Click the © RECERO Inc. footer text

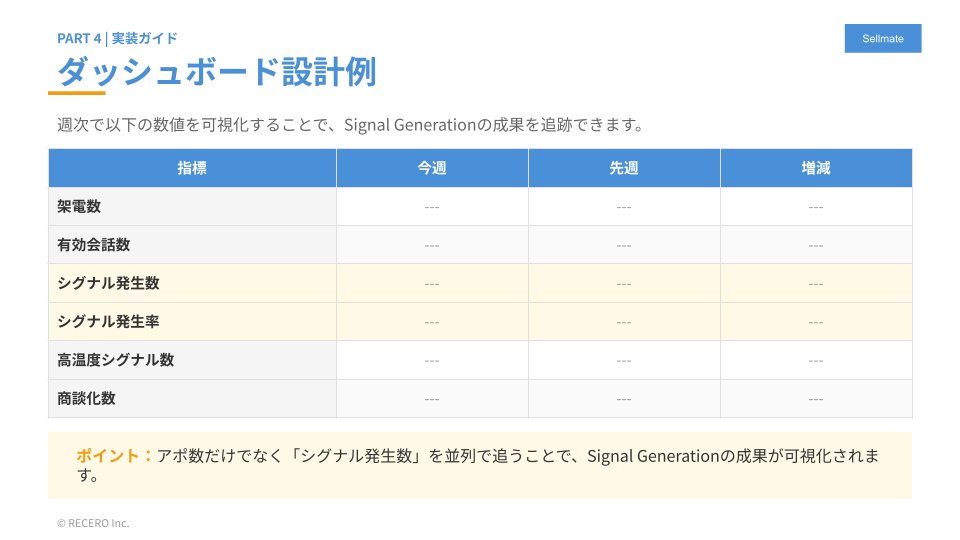click(x=93, y=523)
